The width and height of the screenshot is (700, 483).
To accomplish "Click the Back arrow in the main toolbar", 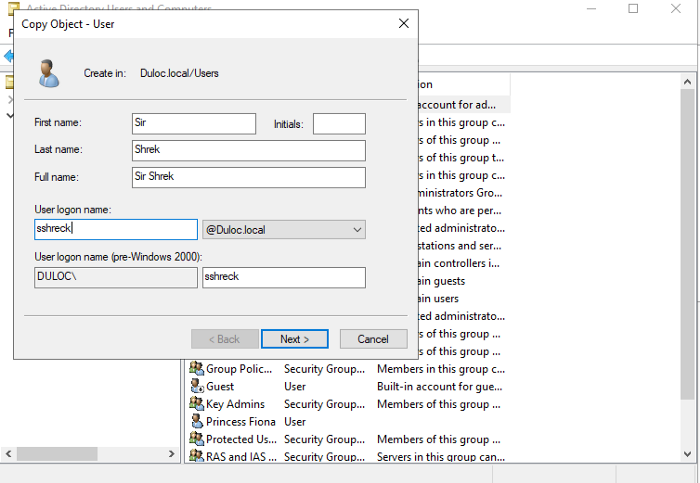I will 8,56.
